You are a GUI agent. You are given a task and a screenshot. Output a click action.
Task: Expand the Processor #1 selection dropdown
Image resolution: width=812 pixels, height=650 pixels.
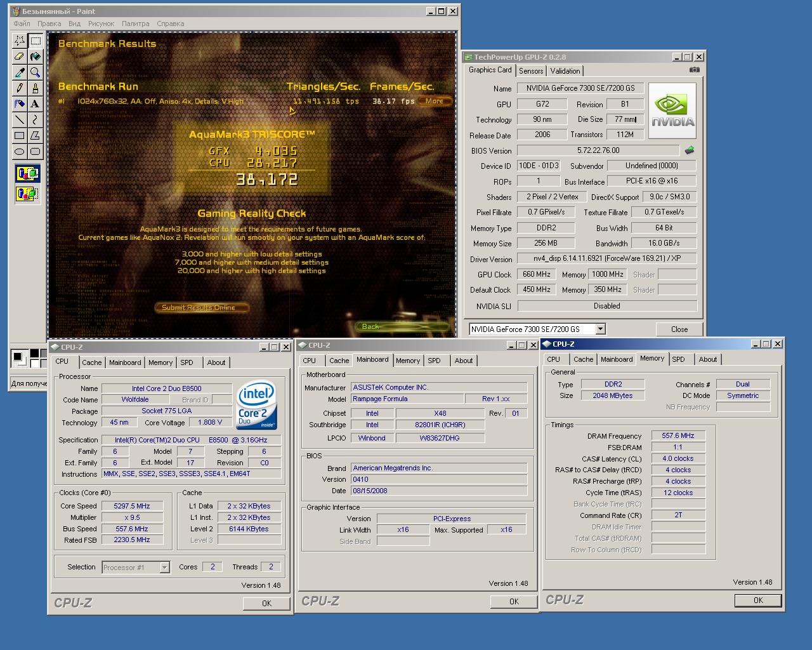coord(164,567)
